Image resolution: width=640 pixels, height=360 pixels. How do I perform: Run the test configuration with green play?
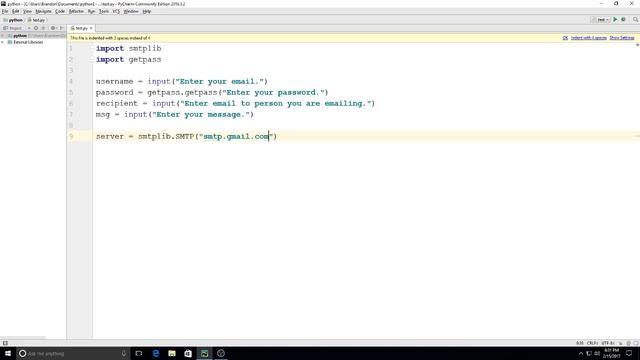[615, 20]
